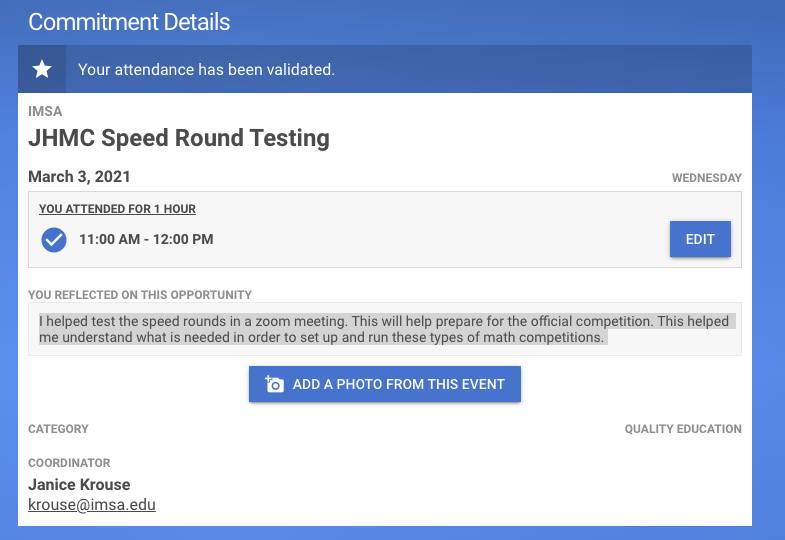Click the coordinator name Janice Krouse
Viewport: 785px width, 540px height.
pyautogui.click(x=79, y=485)
